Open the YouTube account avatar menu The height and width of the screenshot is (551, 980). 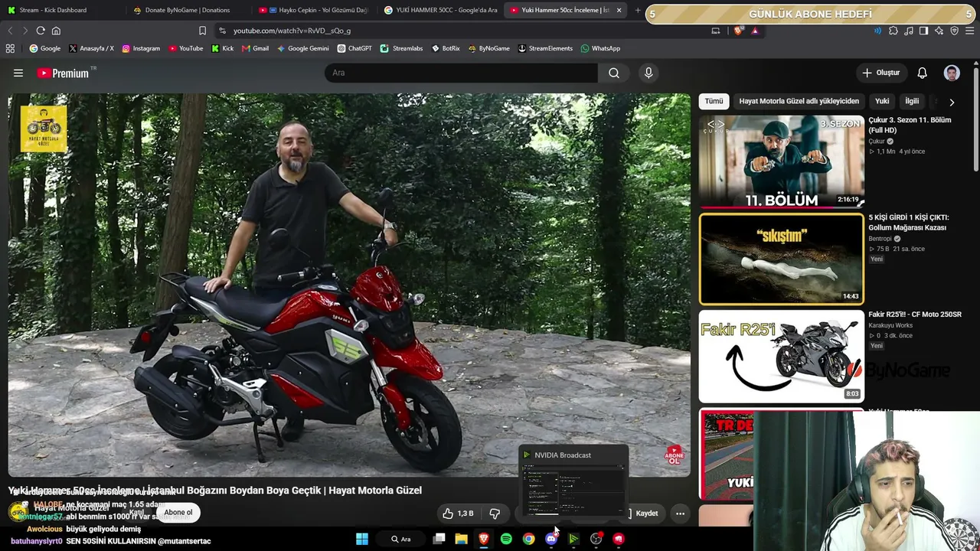[x=952, y=73]
